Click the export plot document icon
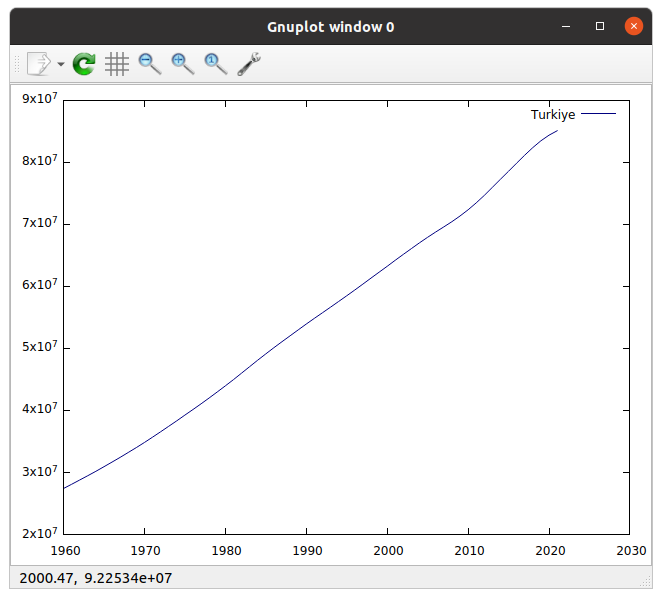Screen dimensions: 662x598 [38, 64]
